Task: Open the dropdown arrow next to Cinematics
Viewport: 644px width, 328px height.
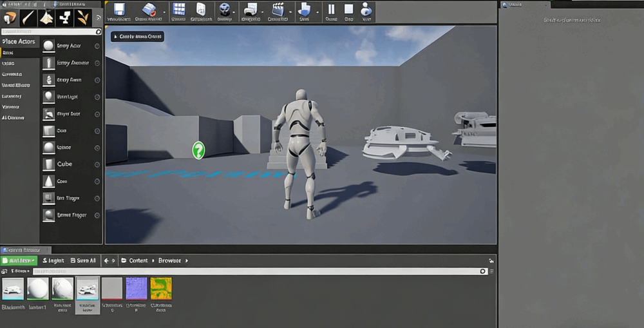Action: [x=290, y=12]
